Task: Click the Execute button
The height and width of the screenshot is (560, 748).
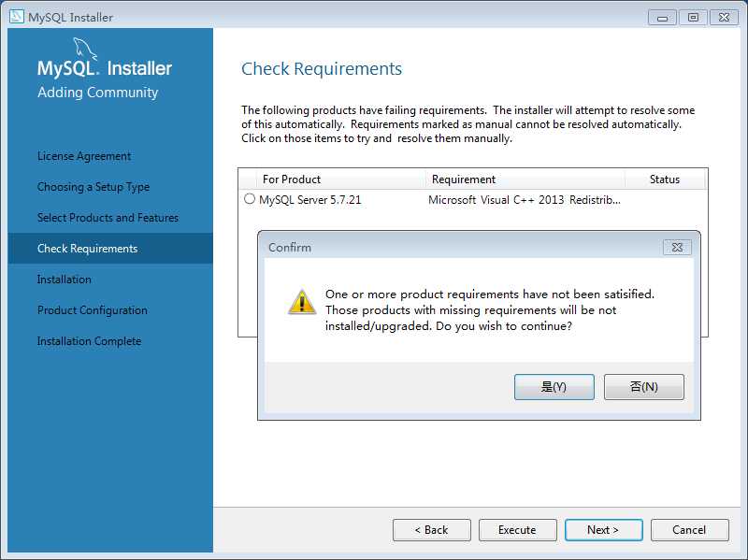Action: tap(518, 530)
